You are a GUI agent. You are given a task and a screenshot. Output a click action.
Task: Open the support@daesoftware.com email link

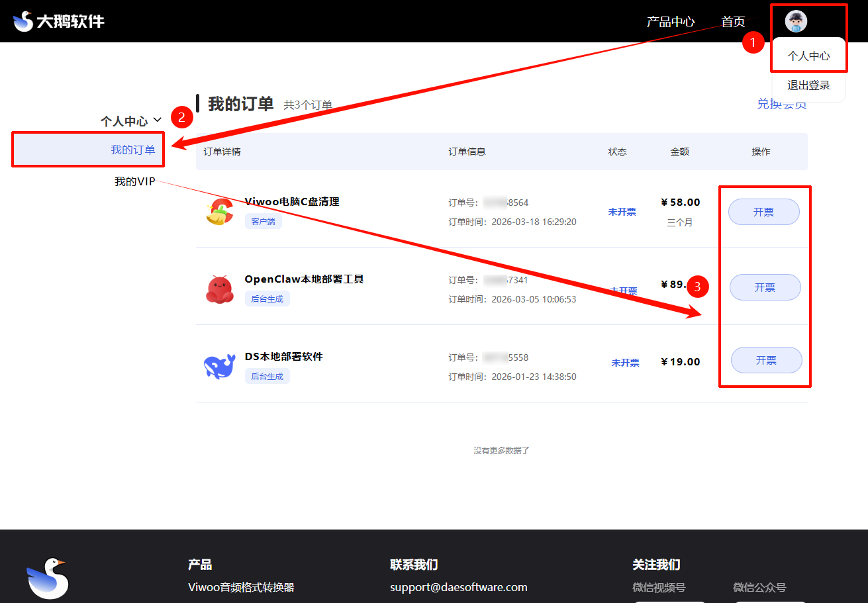[x=458, y=587]
